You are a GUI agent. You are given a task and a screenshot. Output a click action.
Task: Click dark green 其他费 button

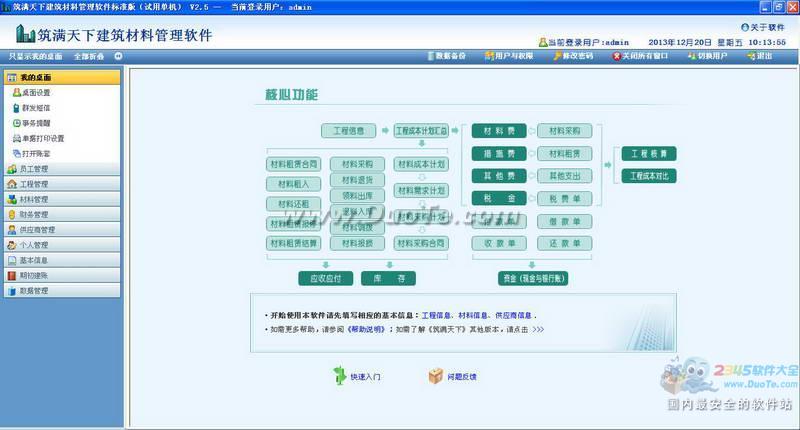499,176
